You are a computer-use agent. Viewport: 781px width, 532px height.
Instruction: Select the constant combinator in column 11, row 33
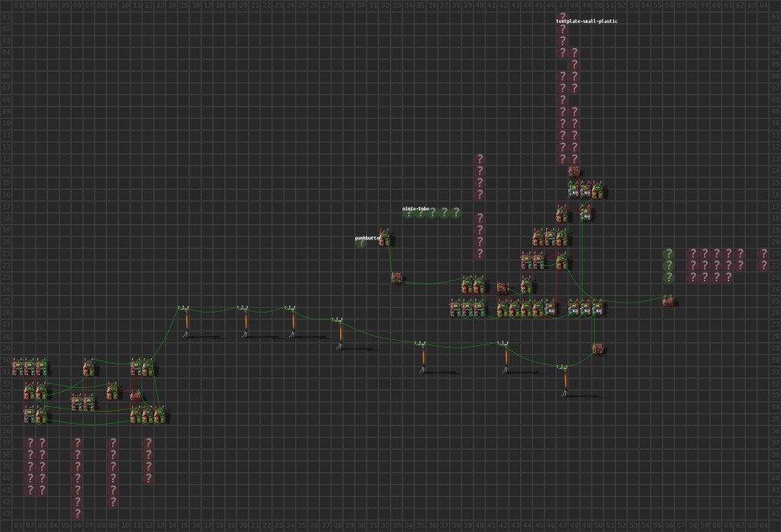pos(136,396)
